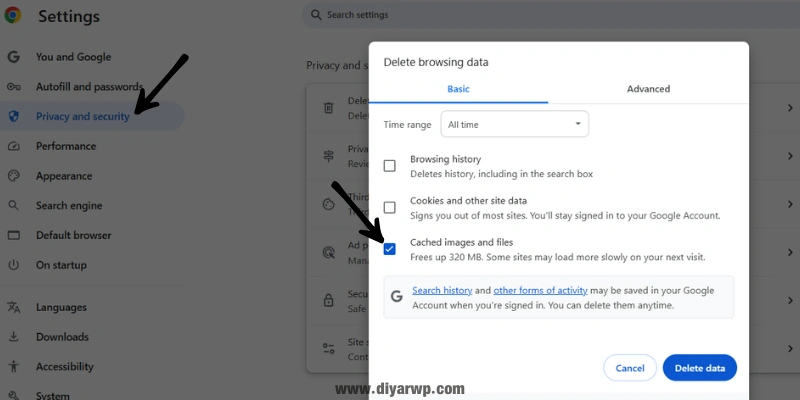Click the Appearance palette icon
Screen dimensions: 800x400
pyautogui.click(x=13, y=176)
